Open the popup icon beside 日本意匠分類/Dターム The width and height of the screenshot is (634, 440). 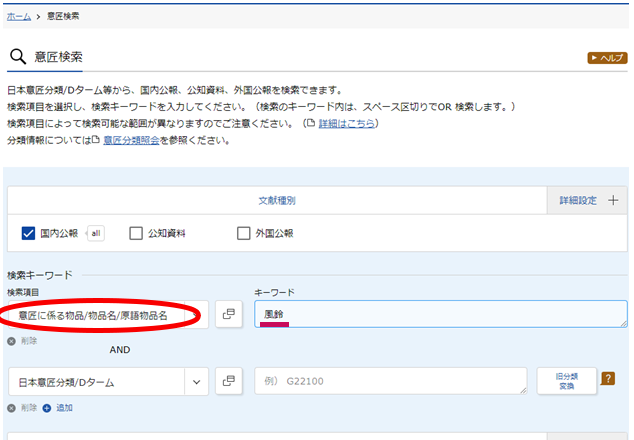[x=229, y=381]
